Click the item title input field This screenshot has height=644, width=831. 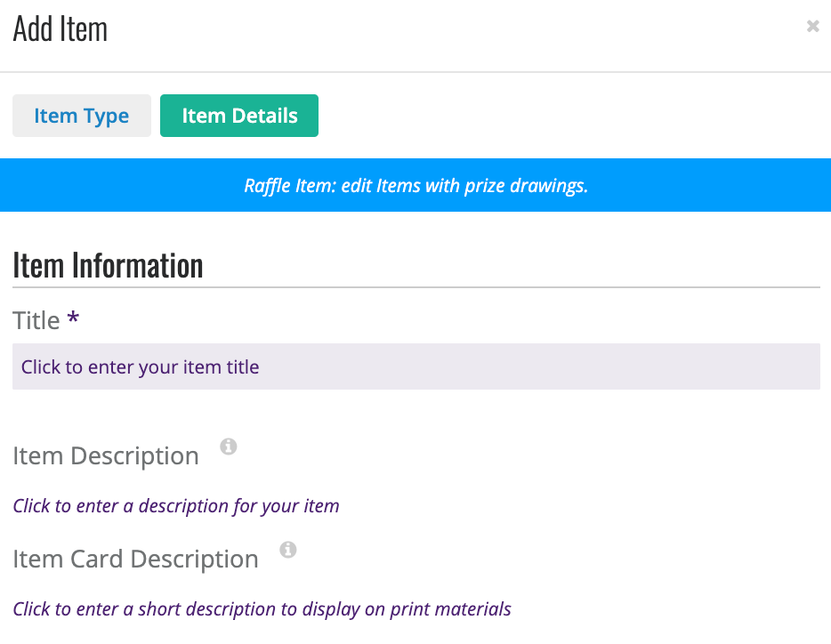click(x=416, y=366)
